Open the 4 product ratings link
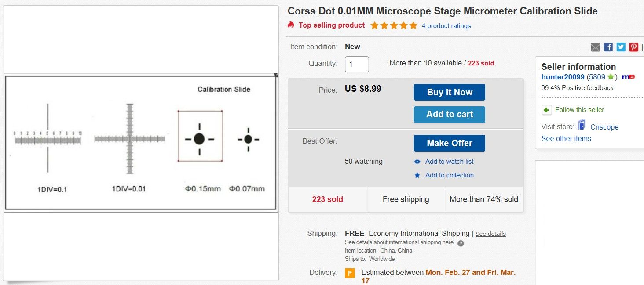This screenshot has width=644, height=285. pyautogui.click(x=446, y=26)
